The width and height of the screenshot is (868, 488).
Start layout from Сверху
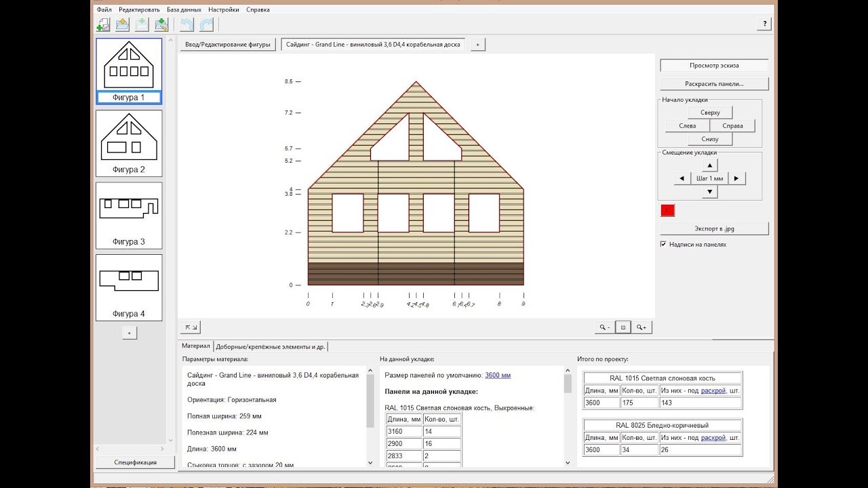pos(709,113)
